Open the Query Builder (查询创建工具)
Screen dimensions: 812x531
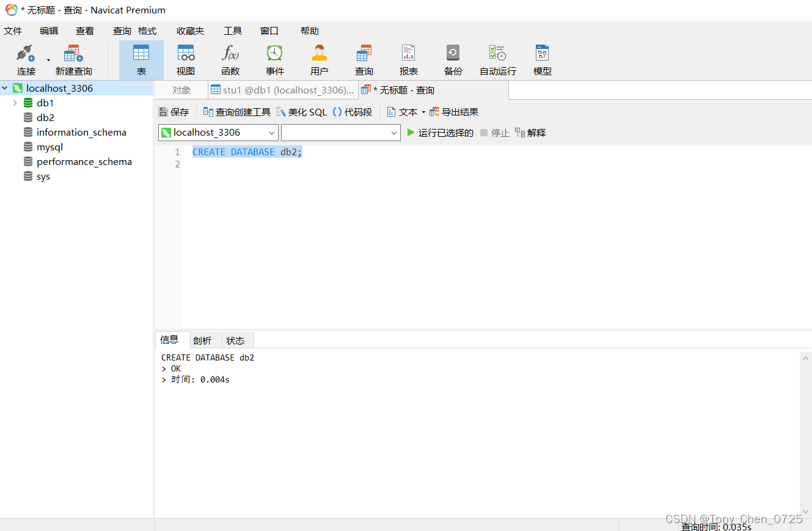237,112
